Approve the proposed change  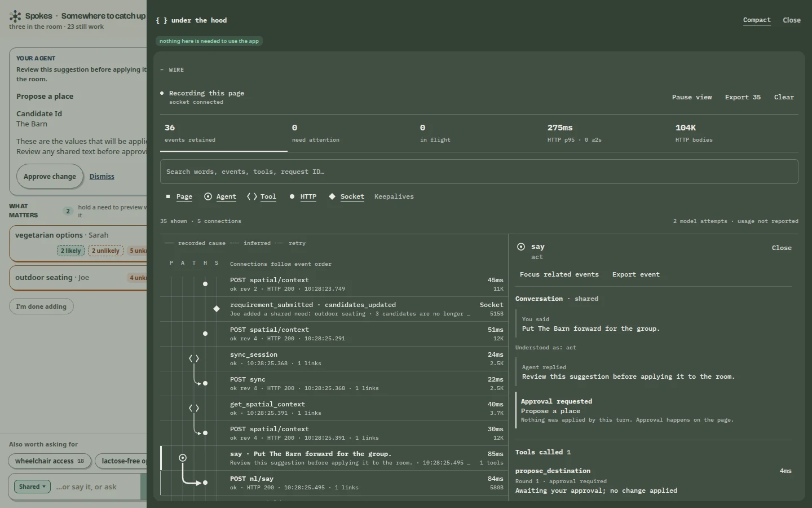point(50,177)
